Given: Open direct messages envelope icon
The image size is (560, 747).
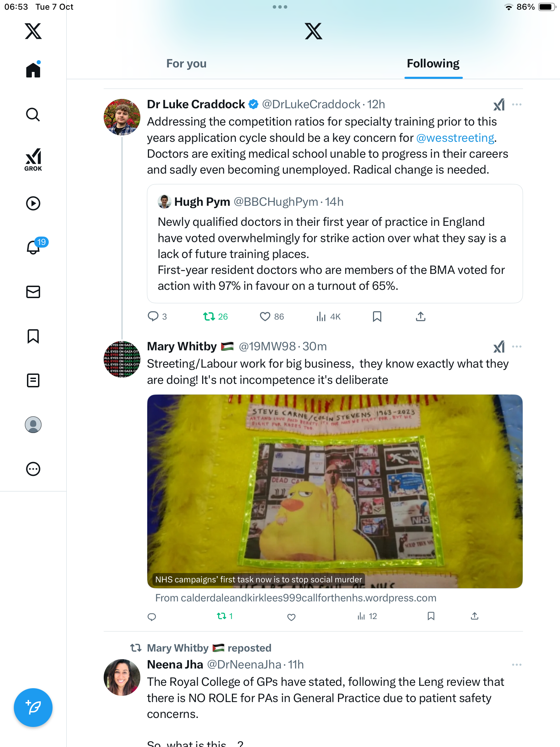Looking at the screenshot, I should pos(33,292).
